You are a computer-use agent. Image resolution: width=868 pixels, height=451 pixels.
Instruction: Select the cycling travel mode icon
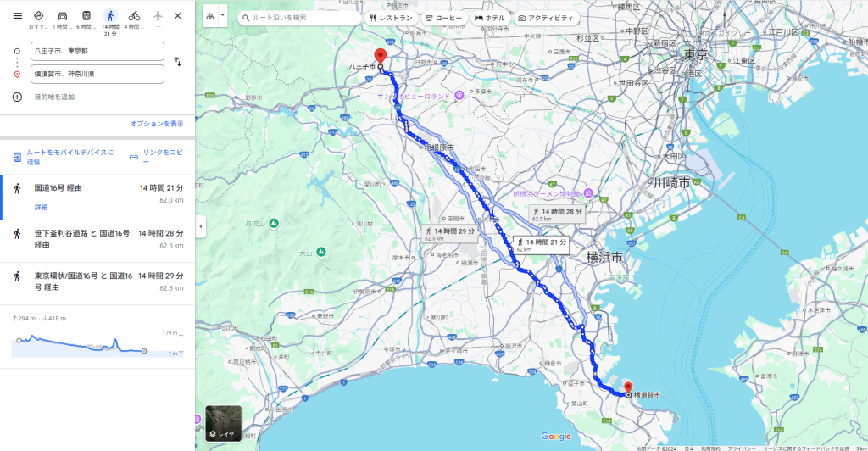point(134,16)
